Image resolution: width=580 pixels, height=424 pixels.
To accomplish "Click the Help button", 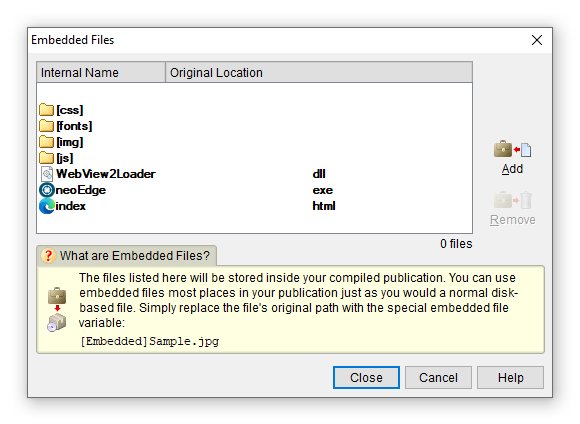I will (x=510, y=377).
